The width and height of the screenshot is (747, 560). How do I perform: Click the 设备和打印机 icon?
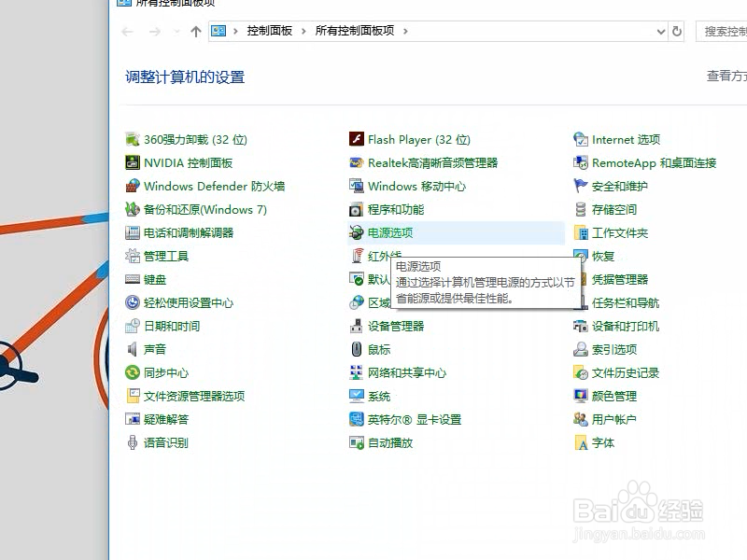pyautogui.click(x=580, y=326)
